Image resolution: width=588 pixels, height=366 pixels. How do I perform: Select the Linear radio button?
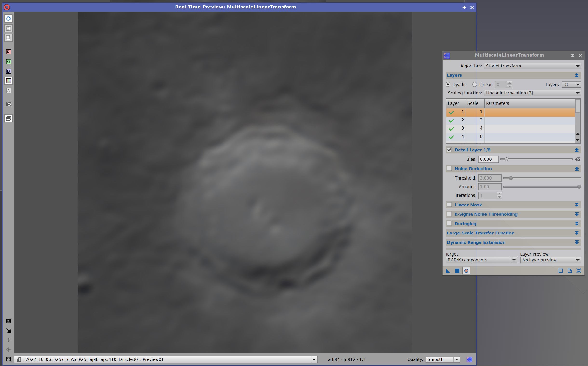coord(475,85)
